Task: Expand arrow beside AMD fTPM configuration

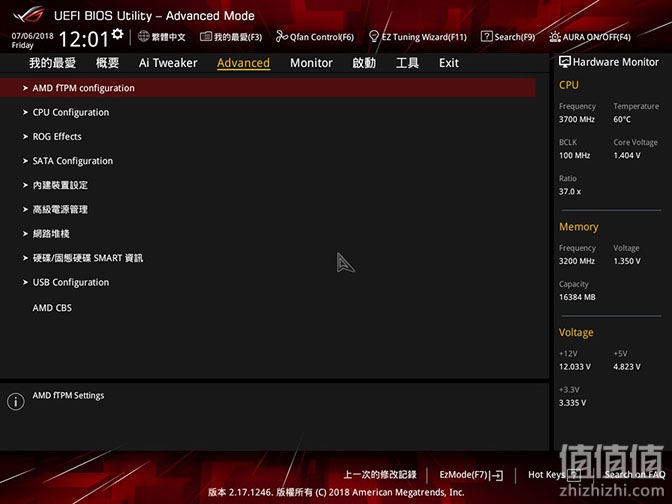Action: pyautogui.click(x=25, y=88)
